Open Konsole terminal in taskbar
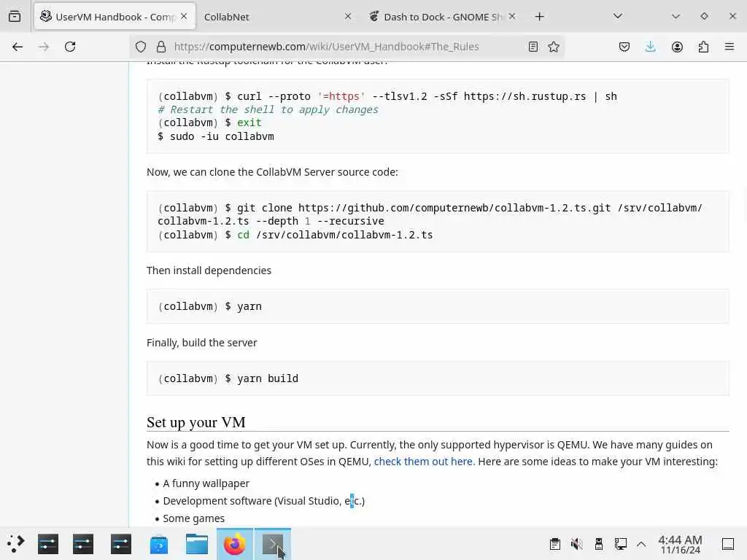Screen dimensions: 747x560 pyautogui.click(x=273, y=544)
